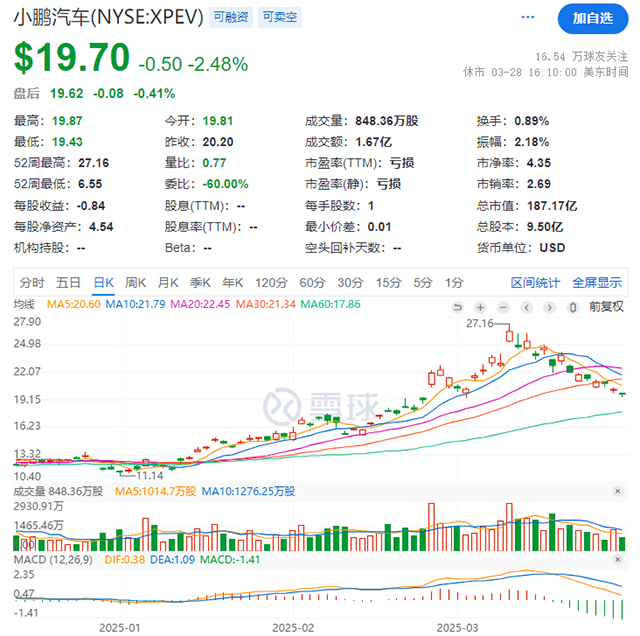The image size is (640, 636).
Task: Switch to 季K quarterly chart tab
Action: pyautogui.click(x=200, y=282)
